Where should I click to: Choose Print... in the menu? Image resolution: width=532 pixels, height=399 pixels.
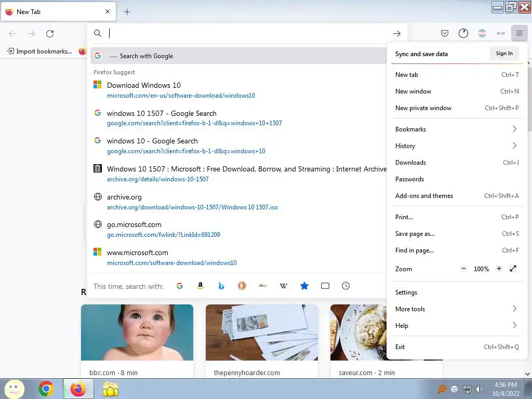(x=457, y=217)
